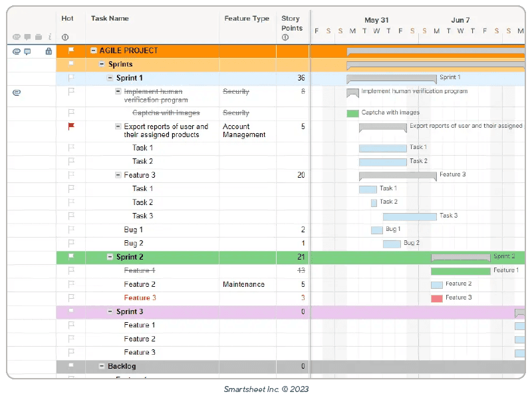Select the Bug 2 story points value
532x400 pixels.
point(303,243)
